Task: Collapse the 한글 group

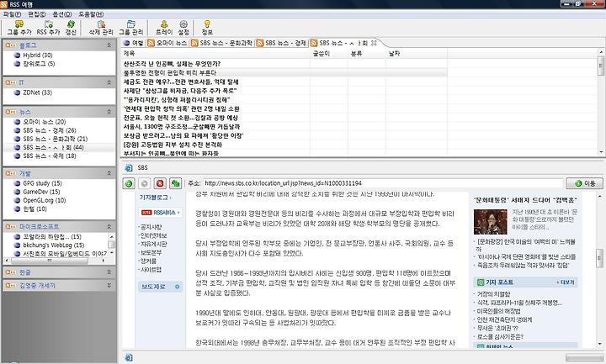Action: (109, 272)
